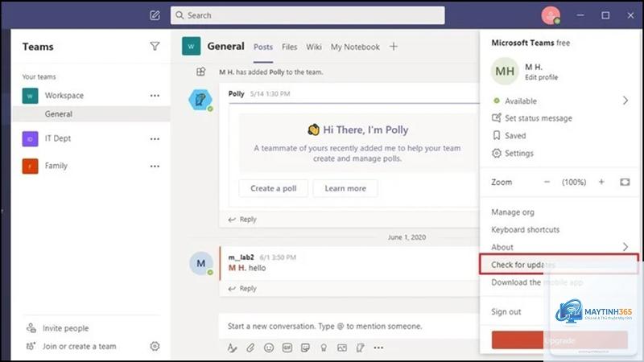The width and height of the screenshot is (644, 362).
Task: Click the image icon in compose toolbar
Action: pyautogui.click(x=341, y=348)
